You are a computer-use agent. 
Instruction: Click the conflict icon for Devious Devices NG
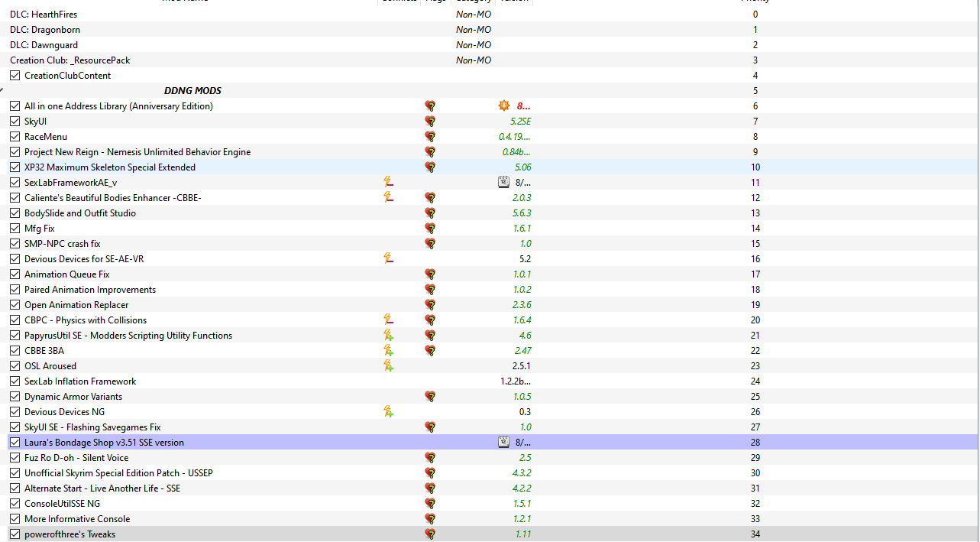pyautogui.click(x=389, y=411)
